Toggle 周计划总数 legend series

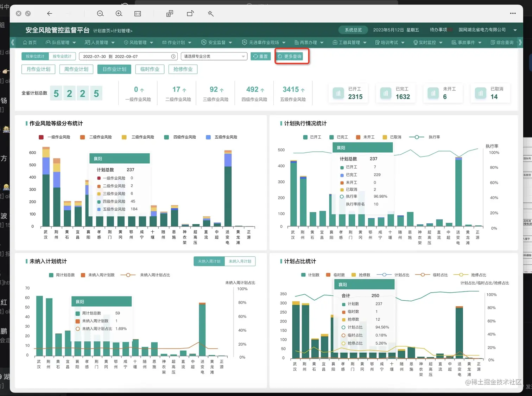pyautogui.click(x=62, y=275)
